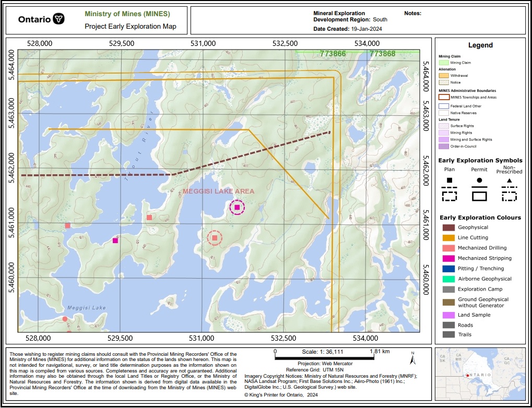Screen dimensions: 532x408
Task: Click the Withdrawal legend swatch
Action: (x=444, y=76)
